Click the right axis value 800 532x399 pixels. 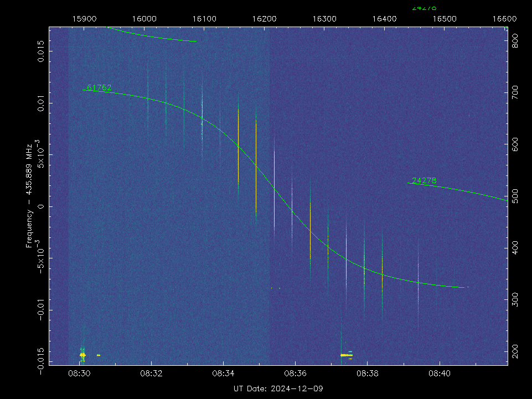click(514, 41)
